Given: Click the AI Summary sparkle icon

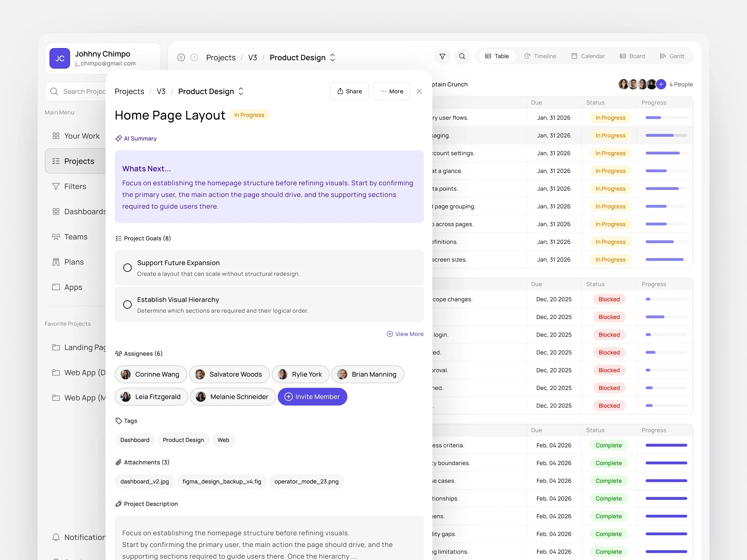Looking at the screenshot, I should pyautogui.click(x=119, y=138).
